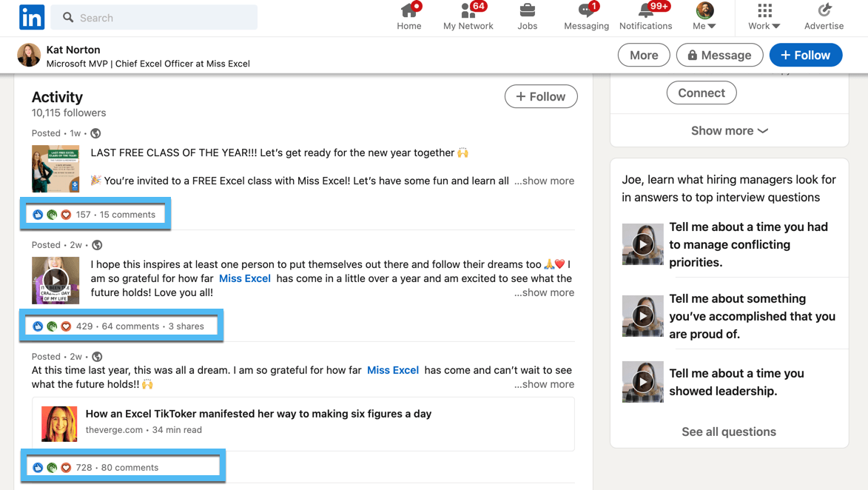Click the blue Follow button in header

(x=805, y=56)
